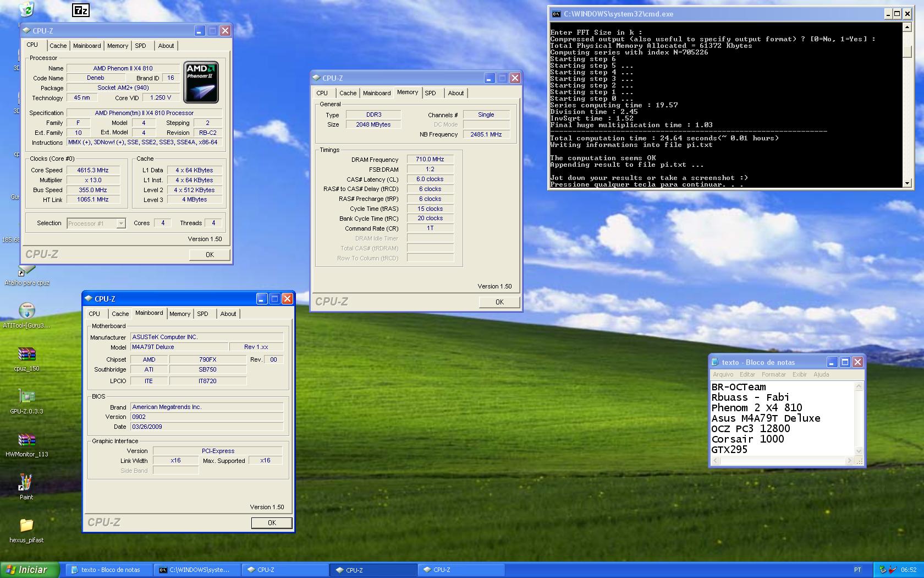Click the AMD Phenom II logo image
This screenshot has height=578, width=924.
tap(201, 82)
